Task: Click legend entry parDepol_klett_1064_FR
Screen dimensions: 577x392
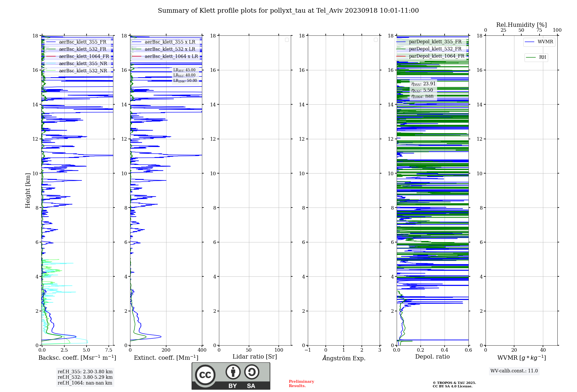Action: tap(437, 56)
